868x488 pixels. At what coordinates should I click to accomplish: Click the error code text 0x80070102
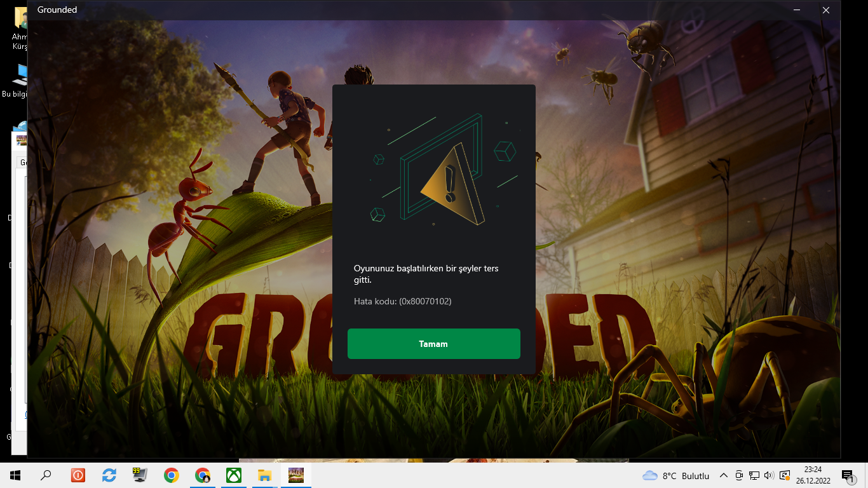(x=425, y=301)
